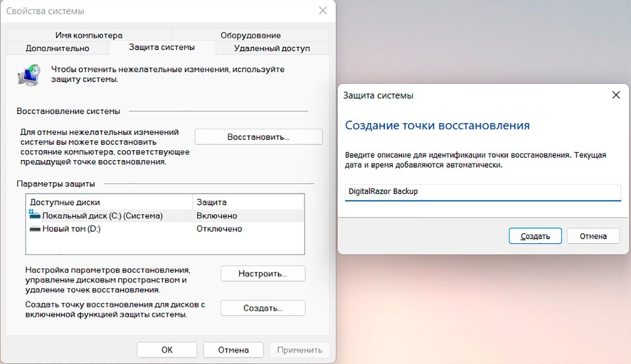This screenshot has width=631, height=364.
Task: Click Создать in the restore point dialog
Action: coord(535,236)
